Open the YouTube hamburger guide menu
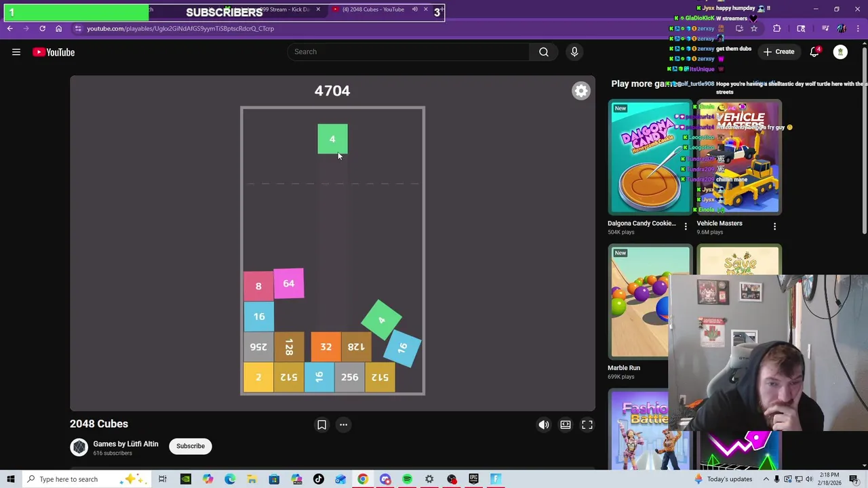Screen dimensions: 868x488 pyautogui.click(x=16, y=52)
